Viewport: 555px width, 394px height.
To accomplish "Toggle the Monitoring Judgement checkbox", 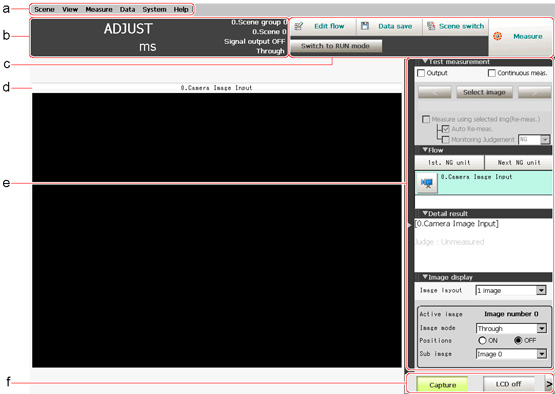I will [x=446, y=139].
